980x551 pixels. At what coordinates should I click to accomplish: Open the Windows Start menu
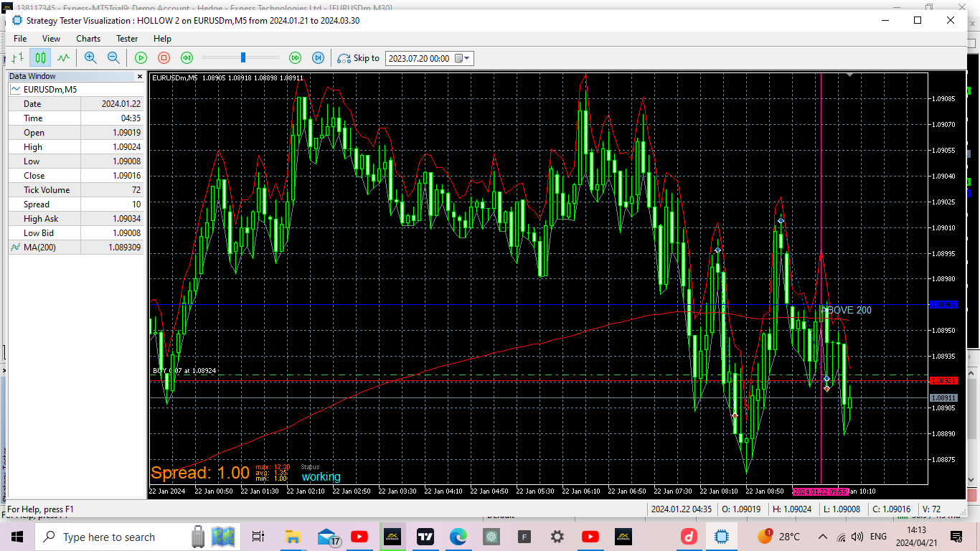pyautogui.click(x=17, y=537)
